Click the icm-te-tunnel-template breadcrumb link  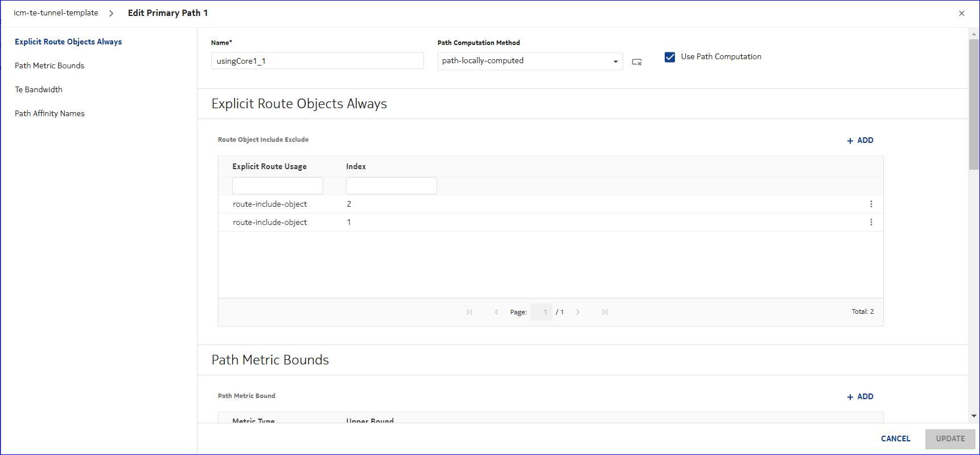point(56,13)
